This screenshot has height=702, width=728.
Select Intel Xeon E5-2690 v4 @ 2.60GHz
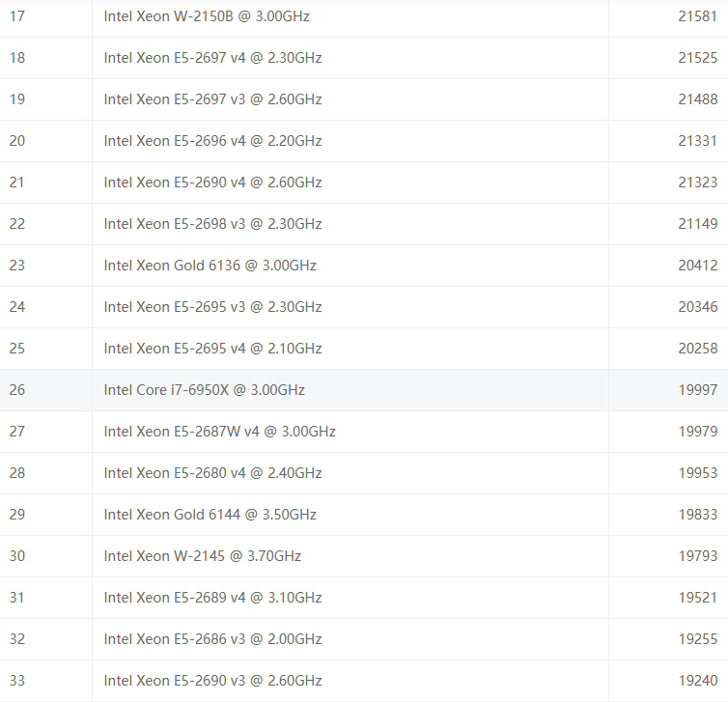pos(212,183)
